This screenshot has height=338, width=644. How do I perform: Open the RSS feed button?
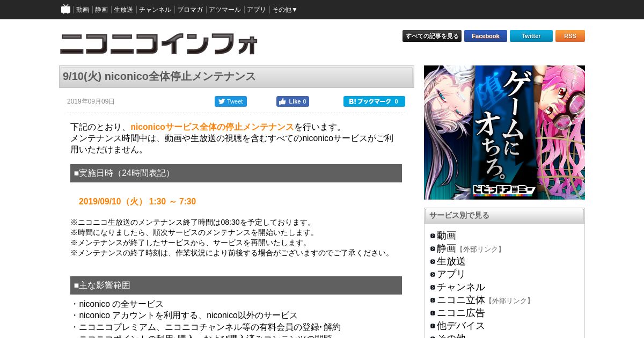570,36
